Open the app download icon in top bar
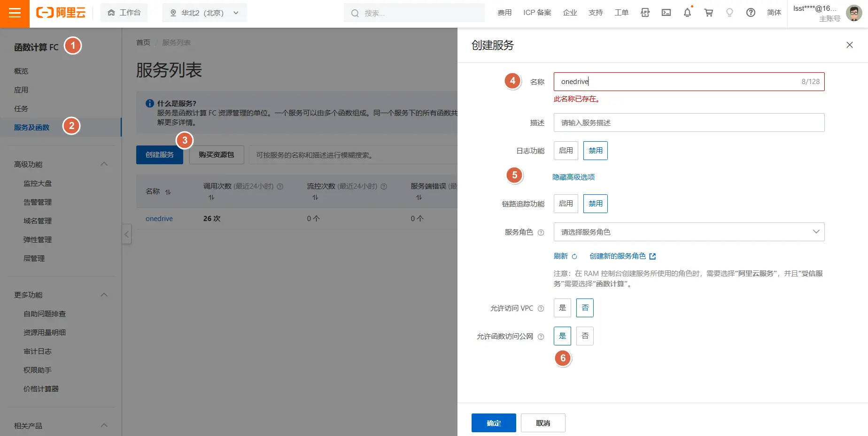 coord(645,13)
